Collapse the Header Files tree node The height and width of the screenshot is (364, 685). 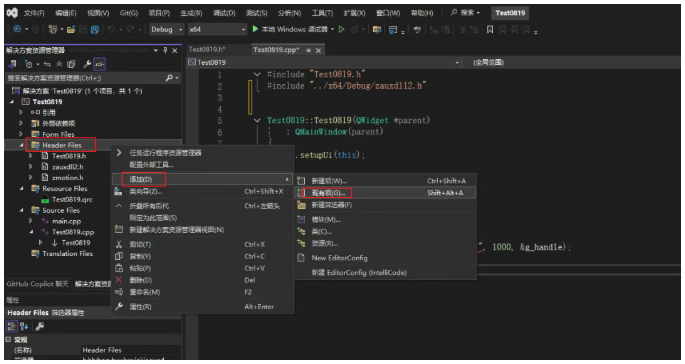21,145
